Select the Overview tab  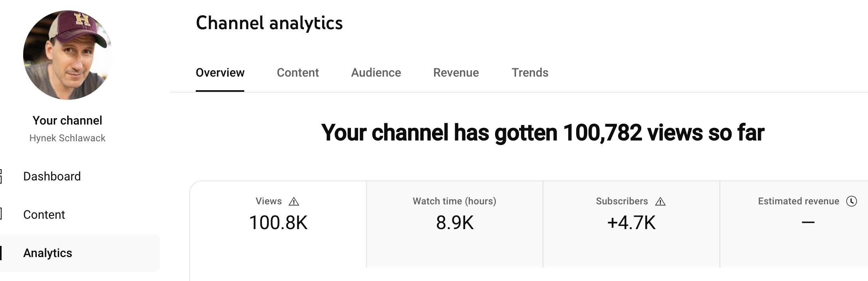220,73
